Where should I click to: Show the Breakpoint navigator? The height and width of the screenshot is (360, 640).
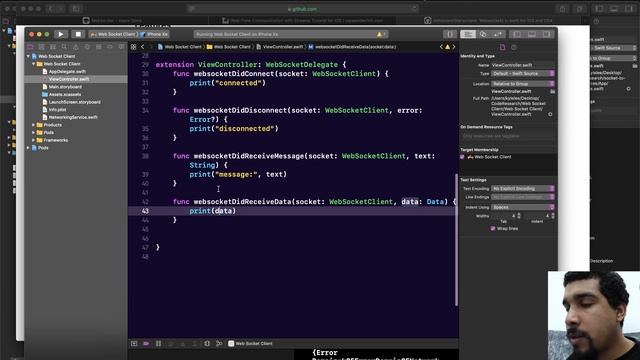coord(110,47)
